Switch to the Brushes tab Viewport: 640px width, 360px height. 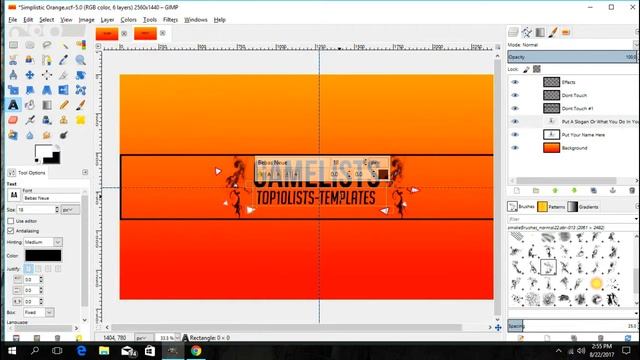click(521, 207)
